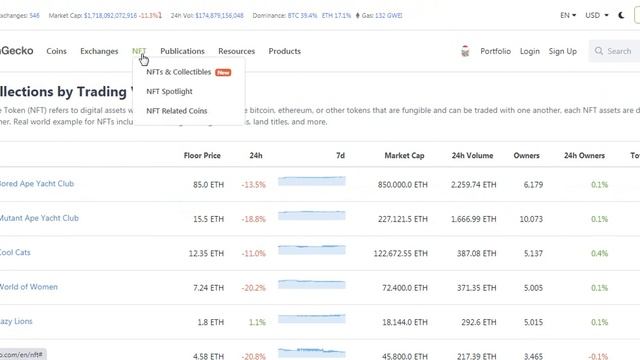Viewport: 640px width, 360px height.
Task: Click Mutant Ape Yacht Club 7d sparkline
Action: [312, 215]
